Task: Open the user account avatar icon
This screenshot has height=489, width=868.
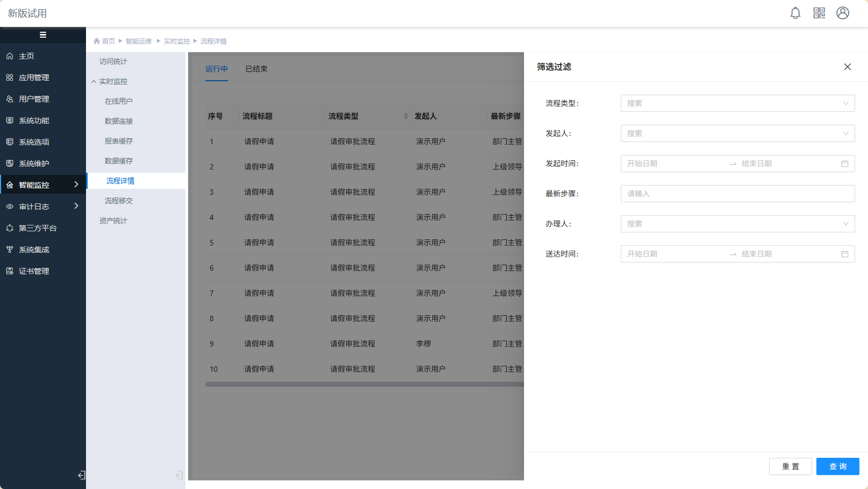Action: (842, 13)
